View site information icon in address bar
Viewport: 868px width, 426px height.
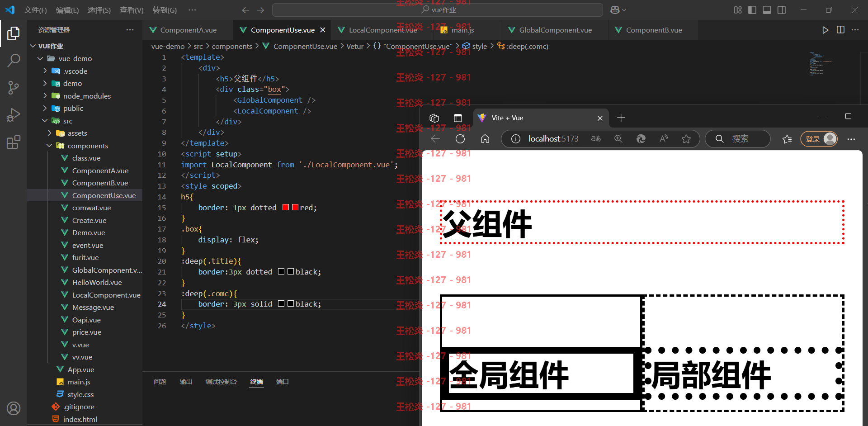pos(515,139)
